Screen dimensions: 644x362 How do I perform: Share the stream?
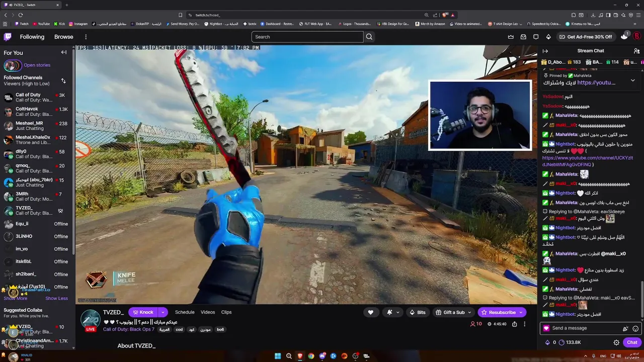coord(514,324)
